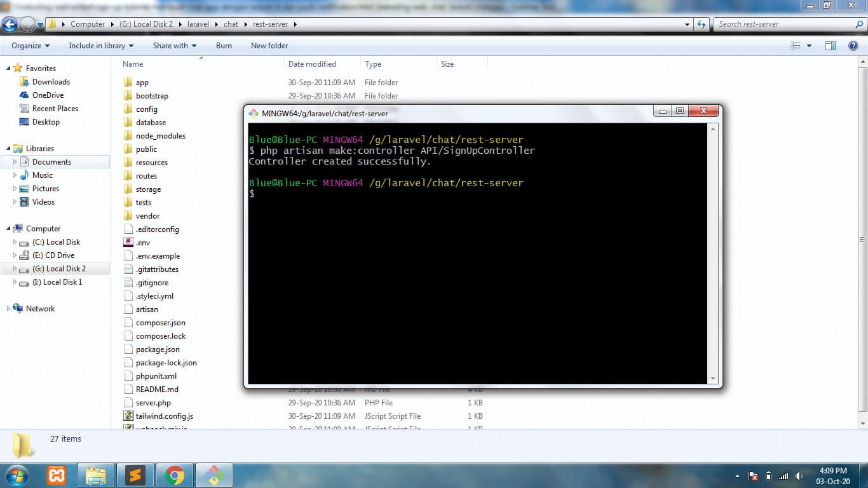Expand the Music library node
This screenshot has width=868, height=488.
(x=15, y=175)
